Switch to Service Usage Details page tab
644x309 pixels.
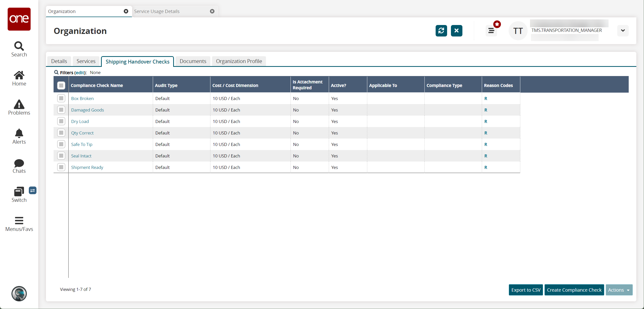175,11
